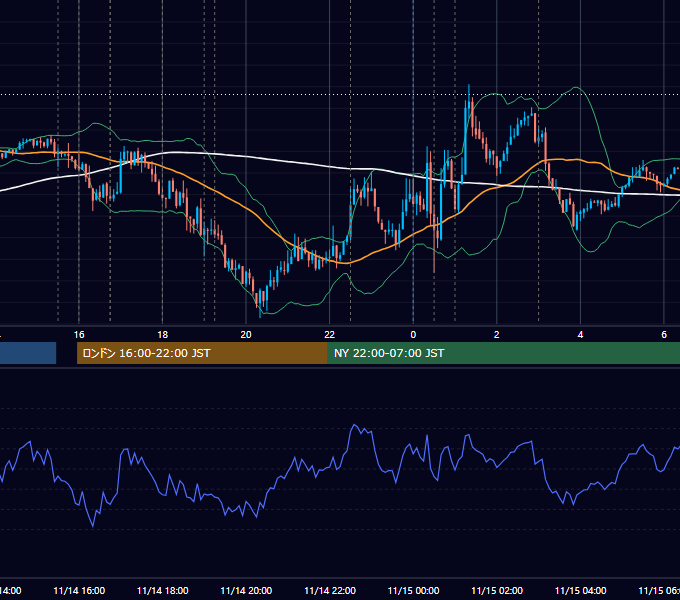The width and height of the screenshot is (680, 600).
Task: Click the hour label 6 on the time axis
Action: (664, 335)
